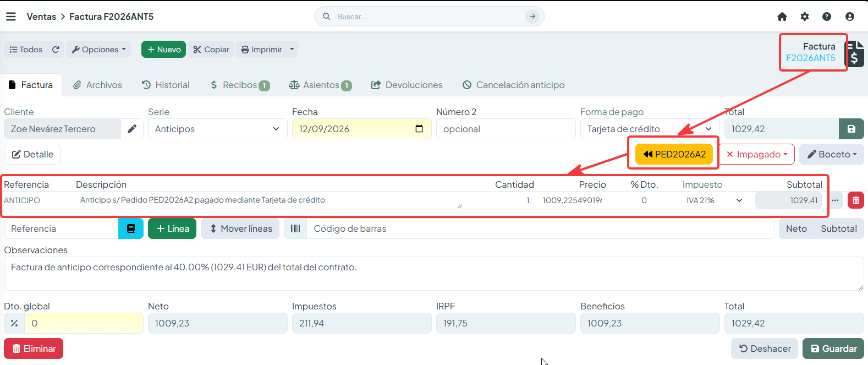
Task: Open the Devoluciones tab
Action: pos(407,85)
